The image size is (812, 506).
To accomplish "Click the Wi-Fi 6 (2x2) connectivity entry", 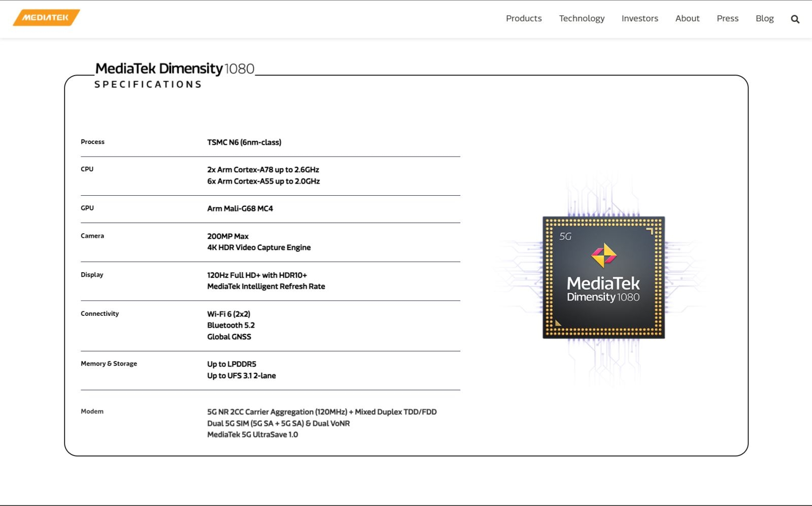I will point(229,314).
